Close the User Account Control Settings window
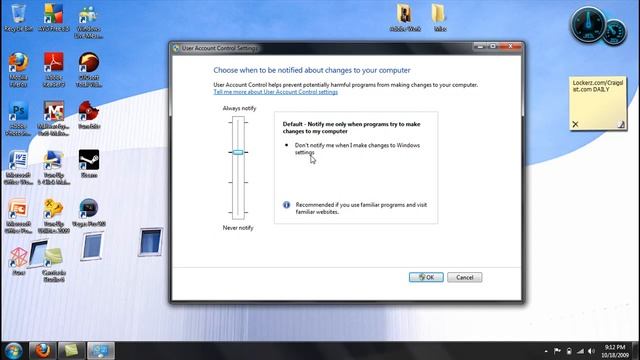Image resolution: width=640 pixels, height=360 pixels. (511, 47)
